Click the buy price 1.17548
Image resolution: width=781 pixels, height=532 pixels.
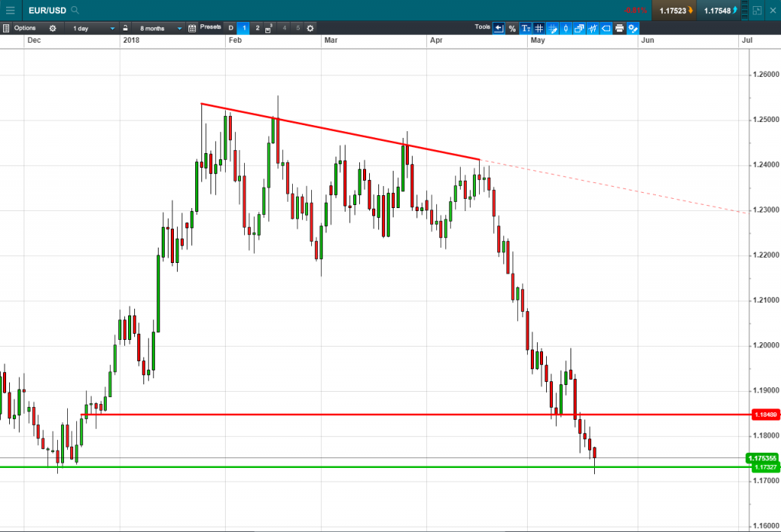pyautogui.click(x=720, y=11)
